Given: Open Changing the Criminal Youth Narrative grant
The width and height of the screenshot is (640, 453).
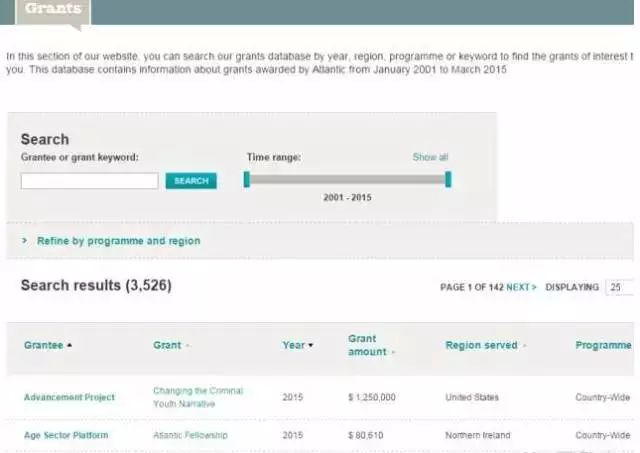Looking at the screenshot, I should [x=198, y=397].
